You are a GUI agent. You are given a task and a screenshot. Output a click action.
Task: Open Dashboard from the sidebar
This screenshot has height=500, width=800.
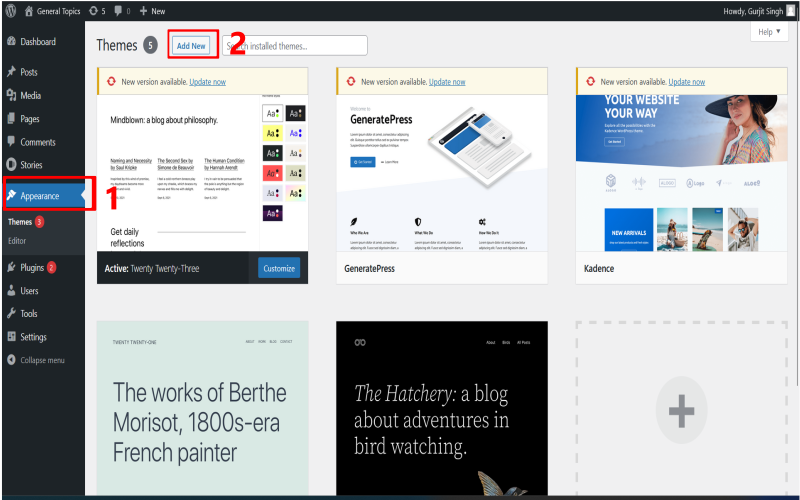click(37, 42)
